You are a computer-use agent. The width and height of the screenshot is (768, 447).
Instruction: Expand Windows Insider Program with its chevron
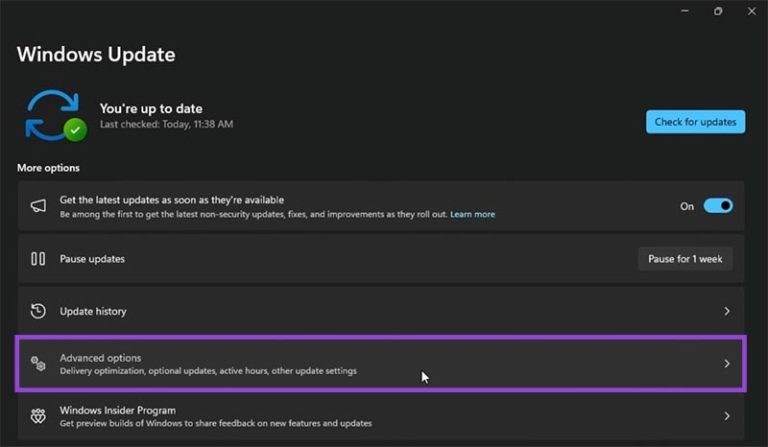tap(727, 416)
